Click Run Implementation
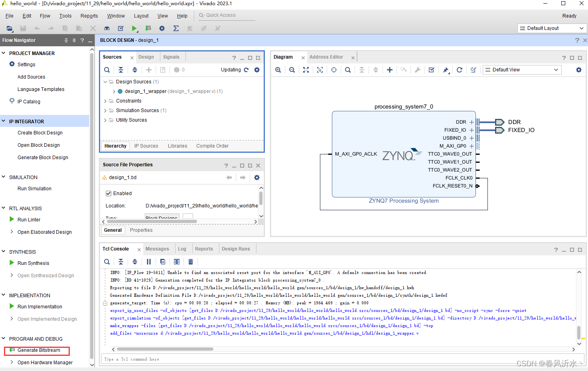Image resolution: width=588 pixels, height=371 pixels. coord(40,307)
